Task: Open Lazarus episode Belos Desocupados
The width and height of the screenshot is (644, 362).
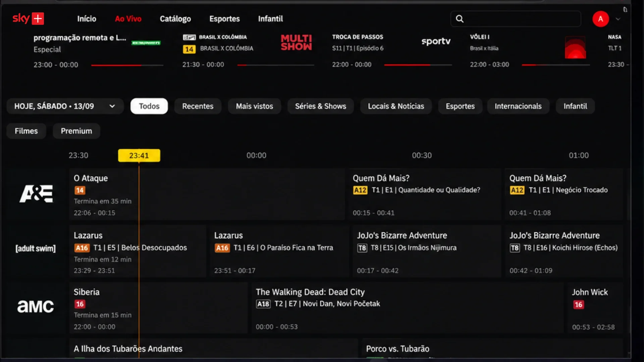Action: coord(138,251)
